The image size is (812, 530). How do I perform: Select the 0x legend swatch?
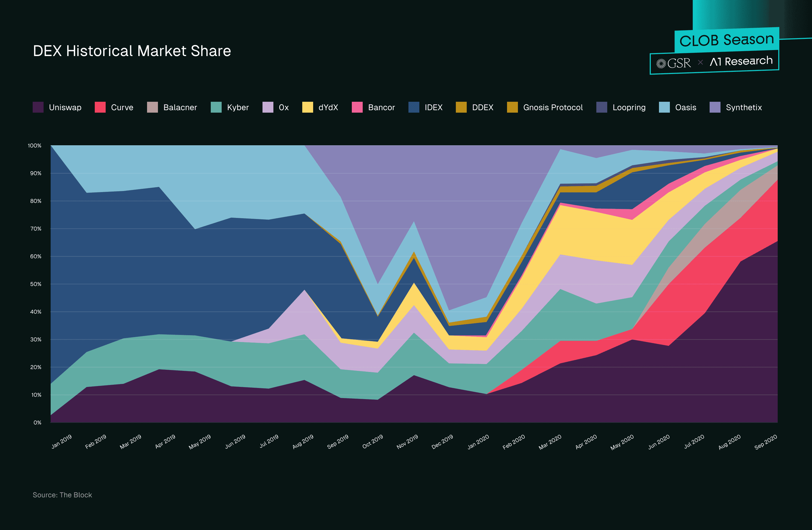pos(268,107)
